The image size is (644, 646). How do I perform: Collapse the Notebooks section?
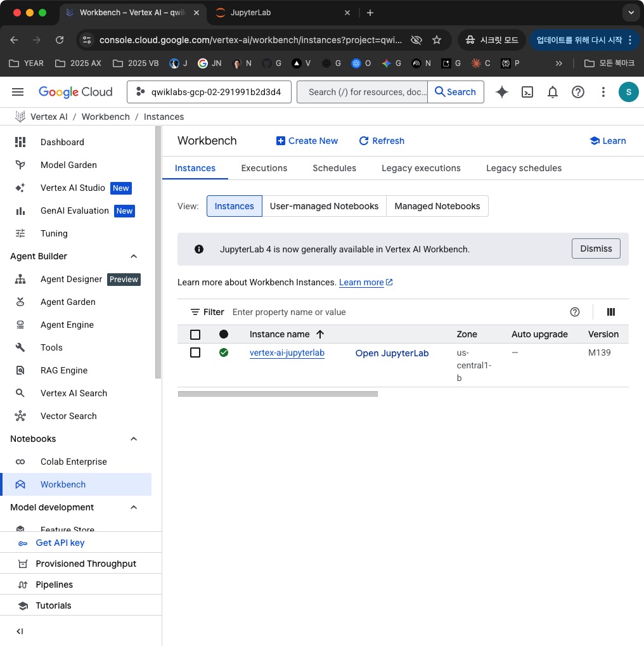click(134, 439)
